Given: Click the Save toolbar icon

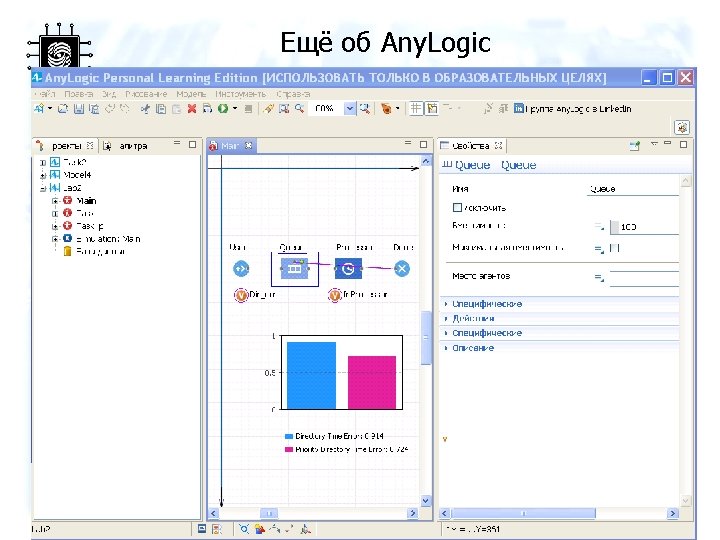Looking at the screenshot, I should point(79,109).
